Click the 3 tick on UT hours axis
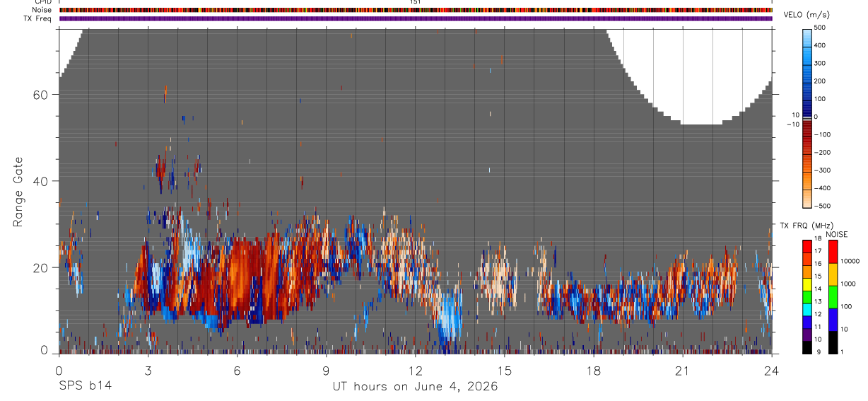The height and width of the screenshot is (401, 868). [x=148, y=370]
